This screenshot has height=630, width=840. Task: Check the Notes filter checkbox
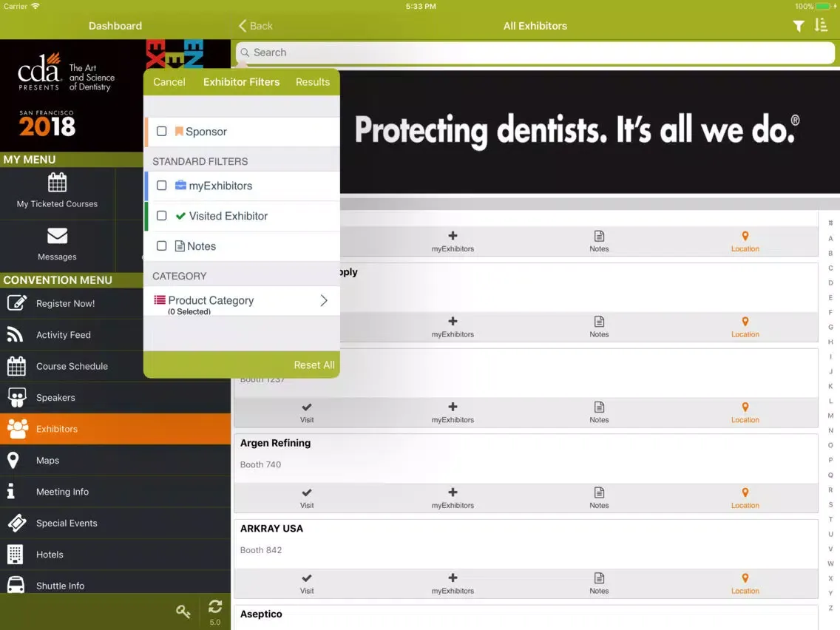coord(161,246)
